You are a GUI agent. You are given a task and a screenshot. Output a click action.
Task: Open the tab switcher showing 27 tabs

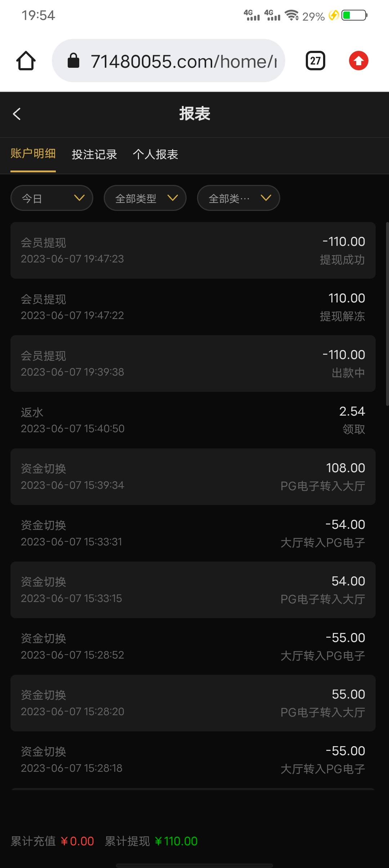[x=316, y=61]
